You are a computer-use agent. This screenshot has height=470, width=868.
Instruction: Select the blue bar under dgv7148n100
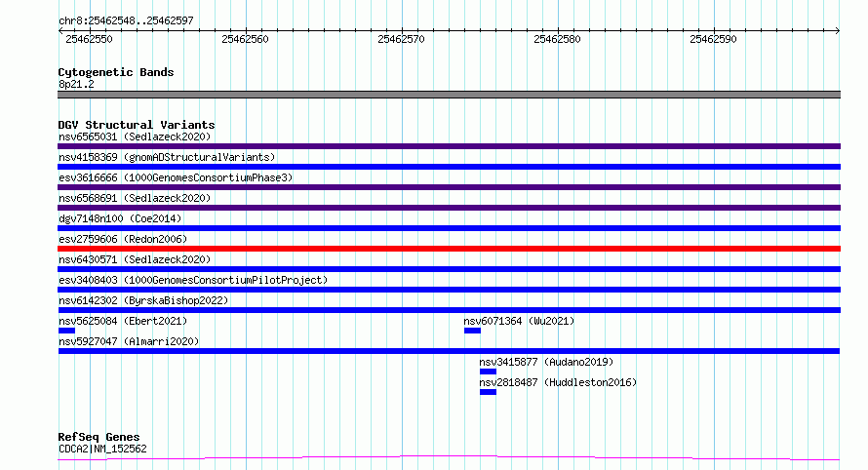point(449,228)
